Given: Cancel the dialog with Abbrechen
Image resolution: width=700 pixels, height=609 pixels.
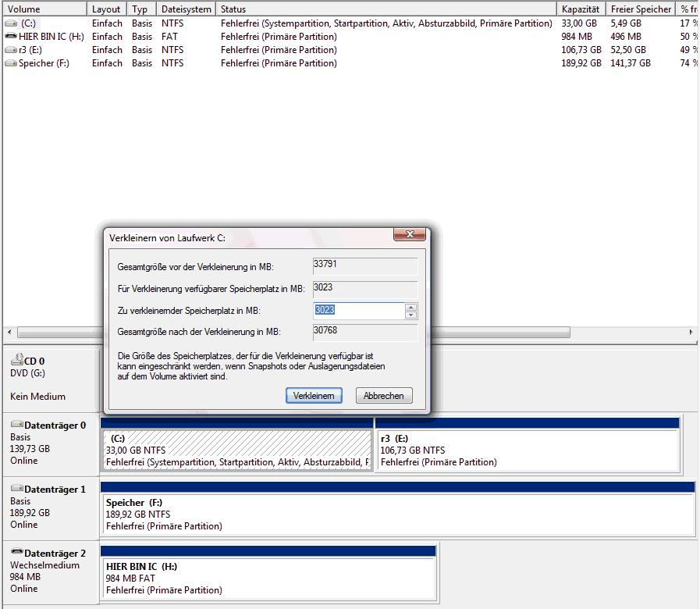Looking at the screenshot, I should coord(384,396).
